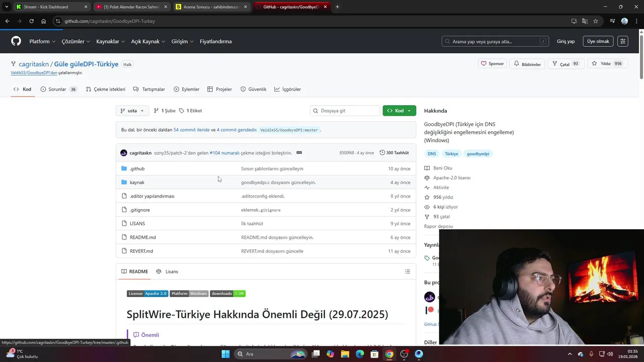The width and height of the screenshot is (644, 362).
Task: Switch to the Tartışmalar tab
Action: click(x=149, y=89)
